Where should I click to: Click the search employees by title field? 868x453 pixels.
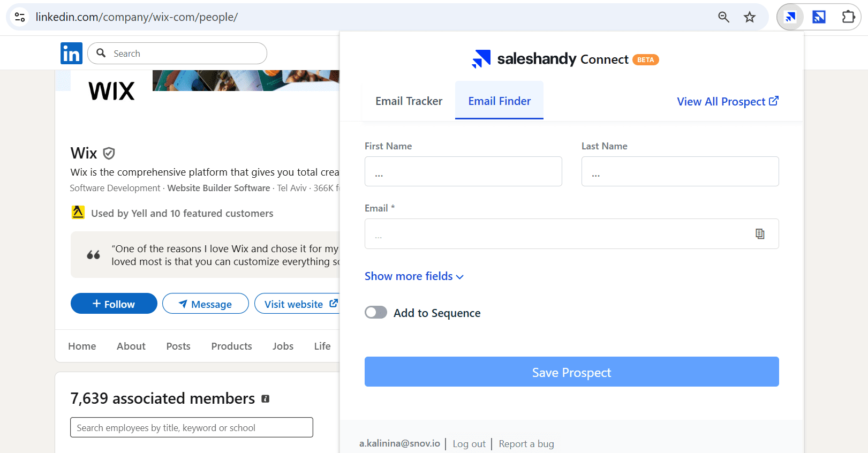191,428
